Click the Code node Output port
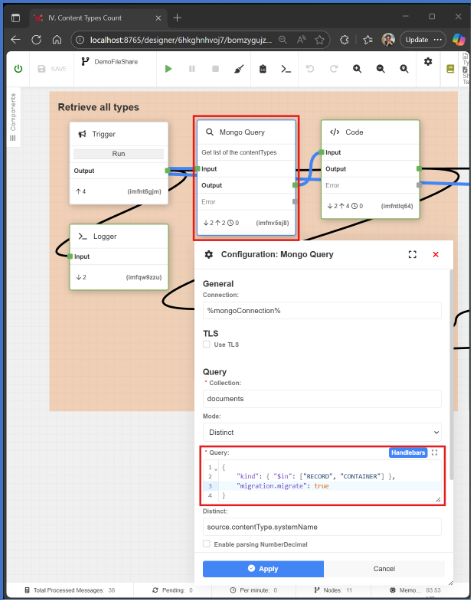The image size is (471, 600). [419, 169]
